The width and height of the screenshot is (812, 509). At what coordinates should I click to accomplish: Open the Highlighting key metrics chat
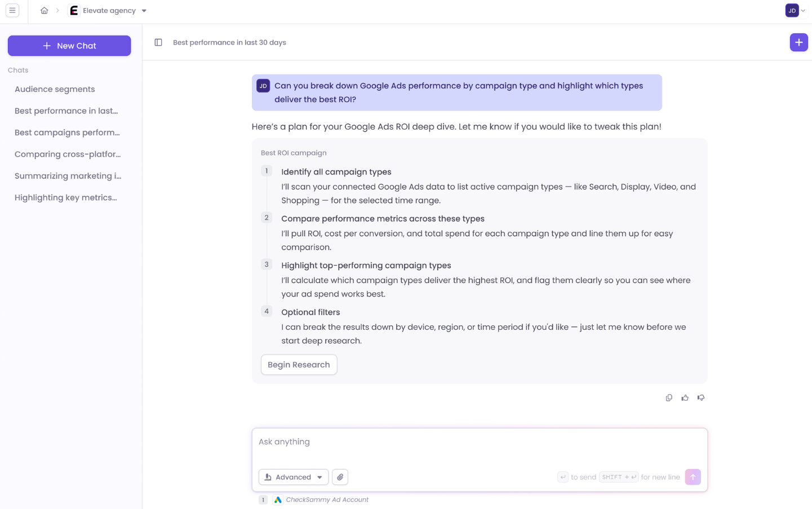[66, 198]
